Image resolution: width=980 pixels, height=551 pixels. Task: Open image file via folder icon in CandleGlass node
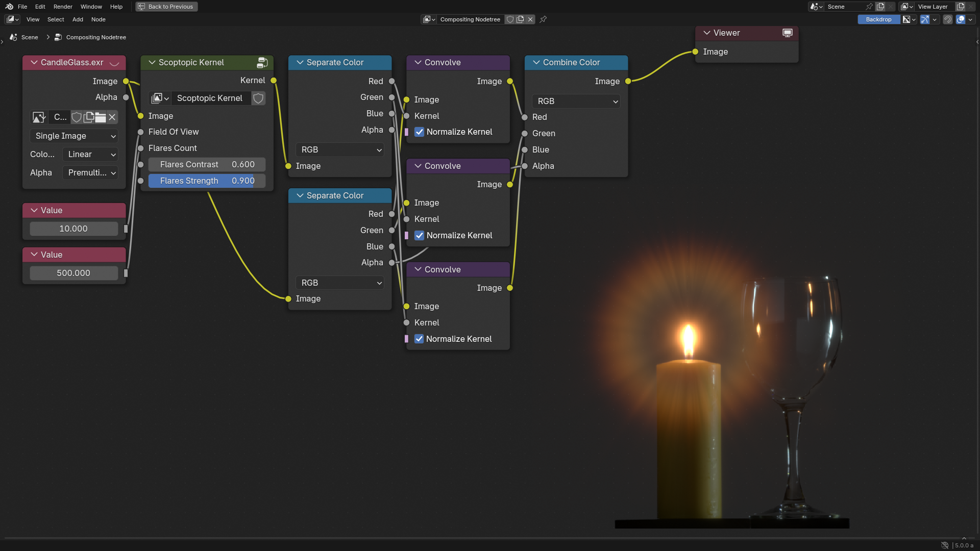coord(101,117)
